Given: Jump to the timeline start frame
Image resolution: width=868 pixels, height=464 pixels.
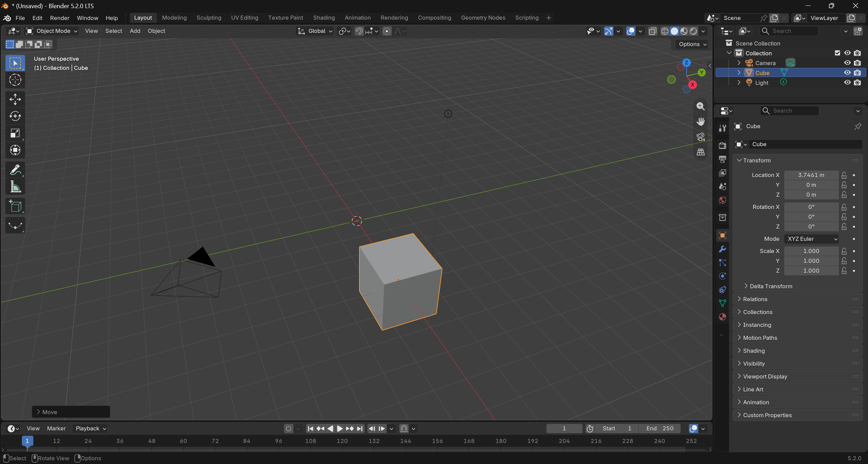Looking at the screenshot, I should [x=311, y=428].
